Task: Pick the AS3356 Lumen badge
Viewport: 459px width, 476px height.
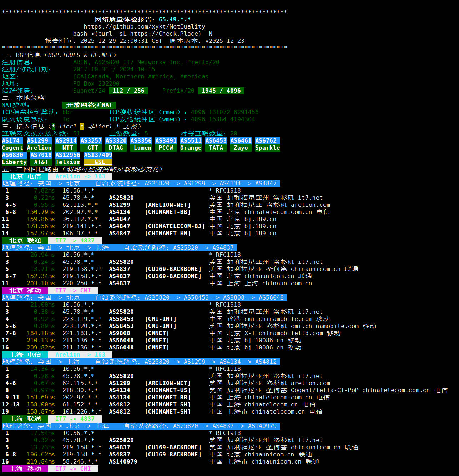Action: tap(141, 144)
